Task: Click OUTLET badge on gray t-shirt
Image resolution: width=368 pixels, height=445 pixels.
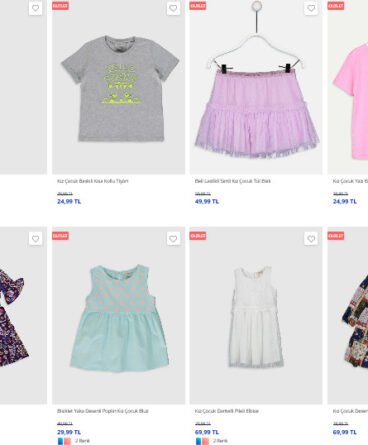Action: [60, 6]
